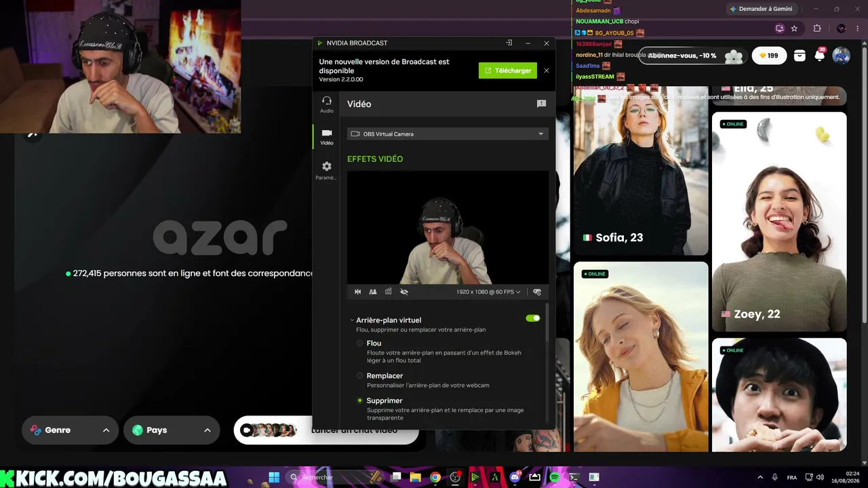
Task: Open the Audio section in NVIDIA Broadcast
Action: click(x=327, y=104)
